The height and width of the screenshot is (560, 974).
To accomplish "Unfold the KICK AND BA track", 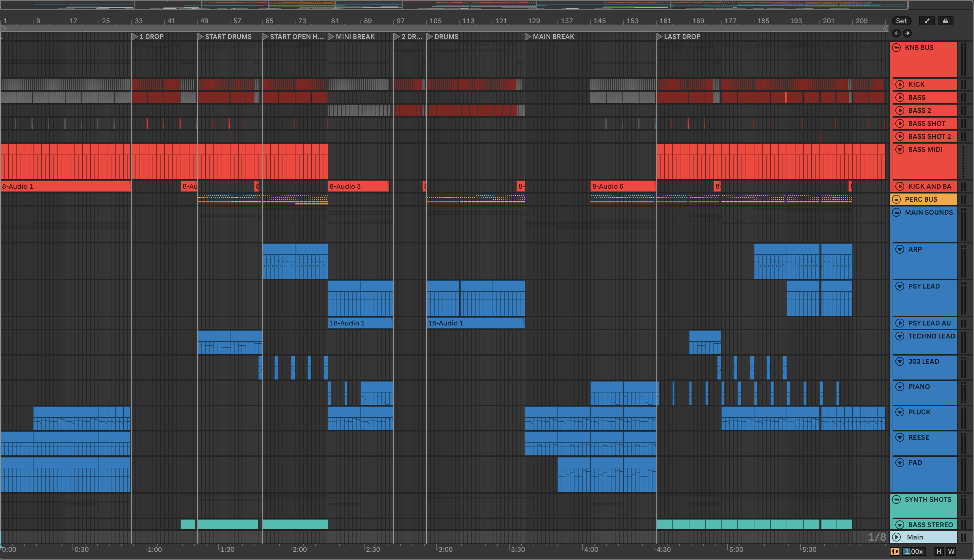I will pyautogui.click(x=899, y=187).
